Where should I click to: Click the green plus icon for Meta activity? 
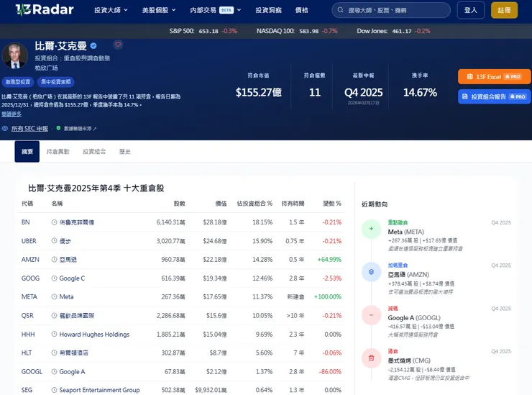(371, 229)
